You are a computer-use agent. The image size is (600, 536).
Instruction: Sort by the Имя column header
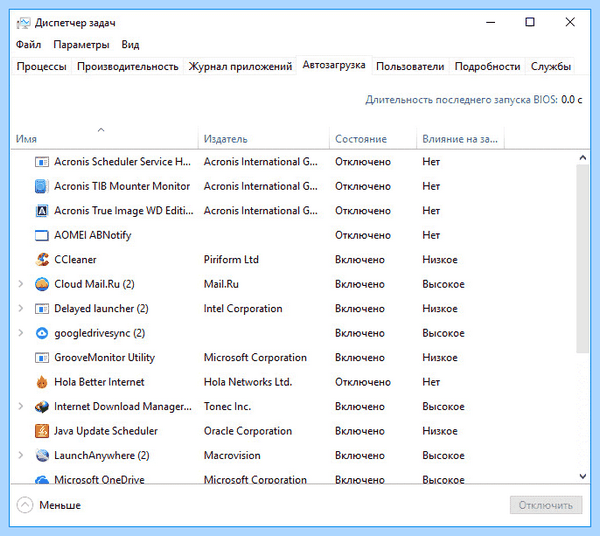click(104, 138)
